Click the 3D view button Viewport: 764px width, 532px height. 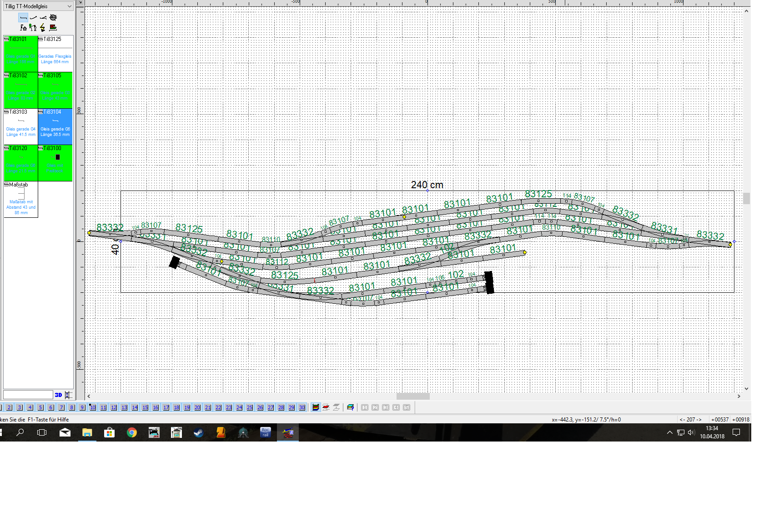tap(58, 395)
